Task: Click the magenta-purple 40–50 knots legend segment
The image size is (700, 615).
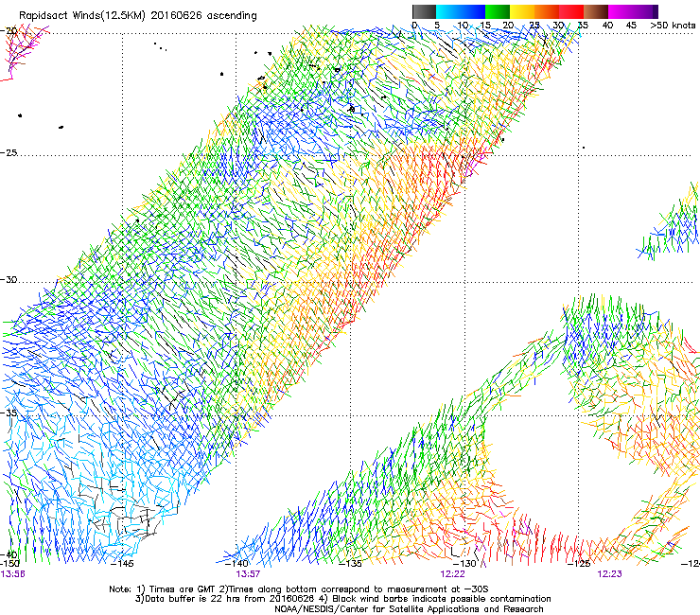Action: pyautogui.click(x=633, y=11)
